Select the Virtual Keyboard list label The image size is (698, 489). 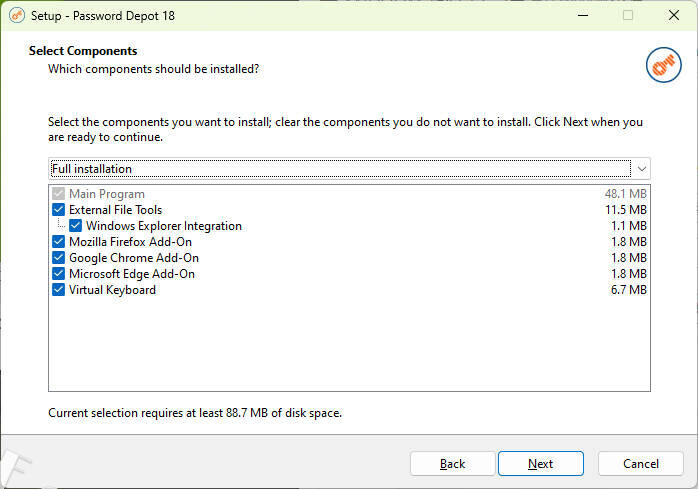pos(112,290)
